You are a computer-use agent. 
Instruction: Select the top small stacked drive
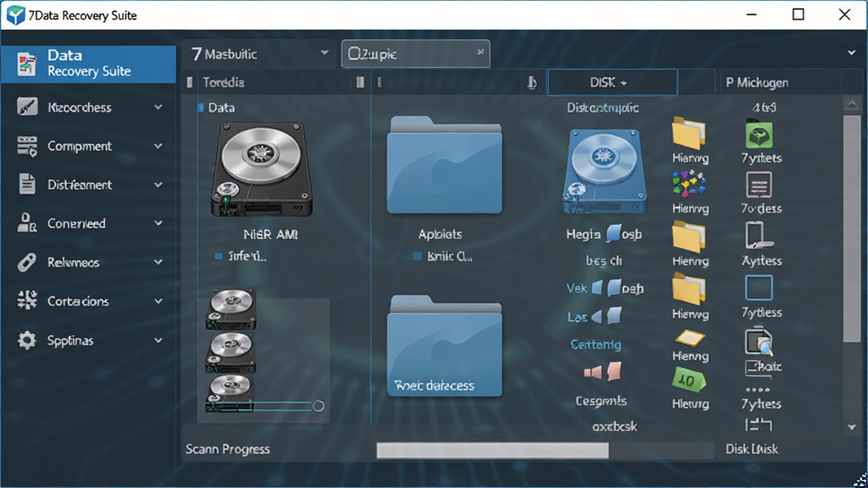coord(231,308)
